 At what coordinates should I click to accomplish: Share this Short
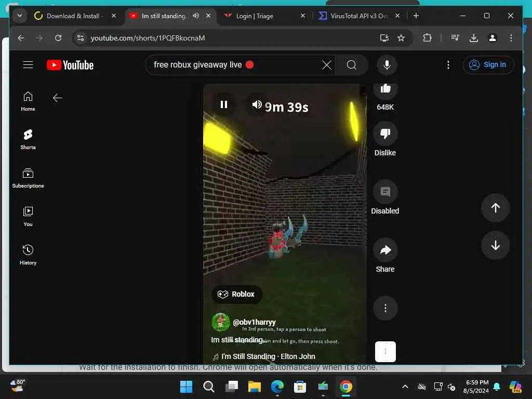click(x=385, y=250)
